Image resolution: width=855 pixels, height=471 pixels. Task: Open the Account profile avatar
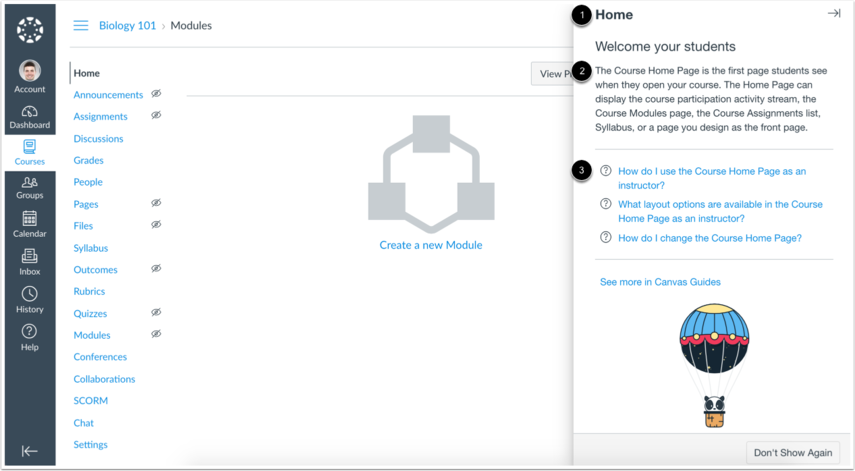(x=30, y=70)
